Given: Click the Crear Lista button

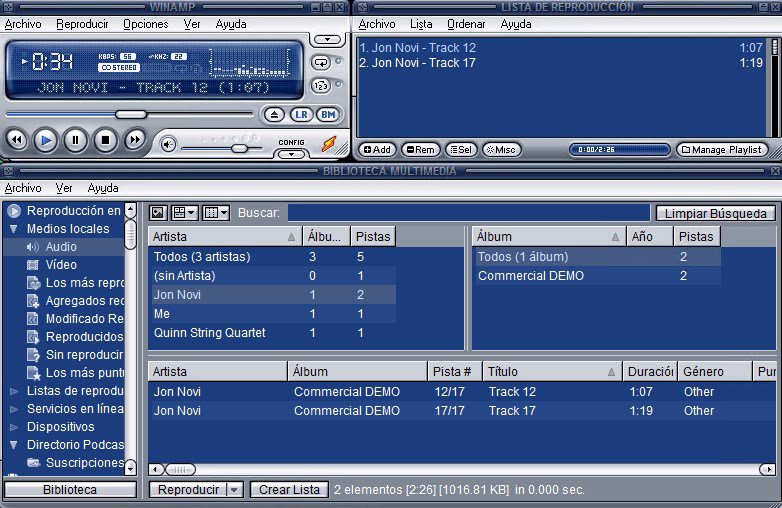Looking at the screenshot, I should click(x=289, y=490).
